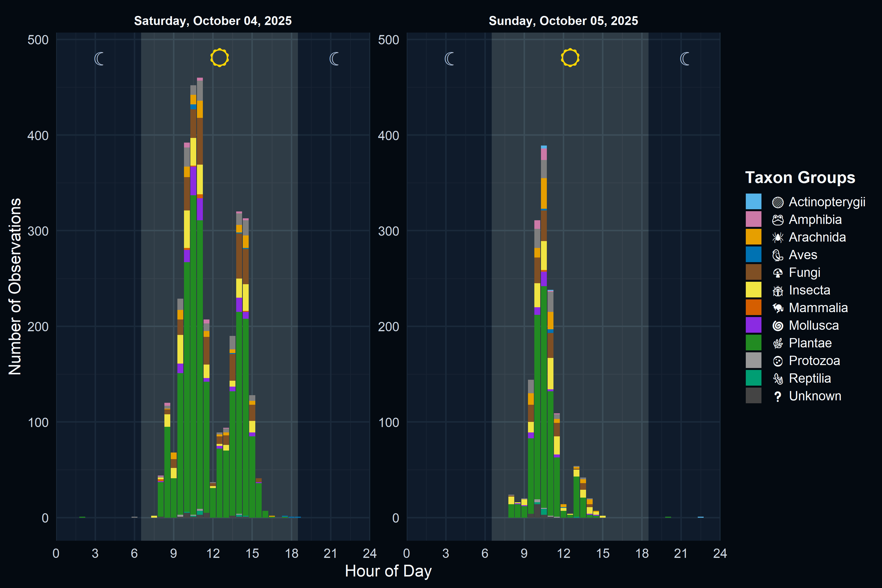Image resolution: width=882 pixels, height=588 pixels.
Task: Click the Mollusca spiral shell icon
Action: point(778,326)
